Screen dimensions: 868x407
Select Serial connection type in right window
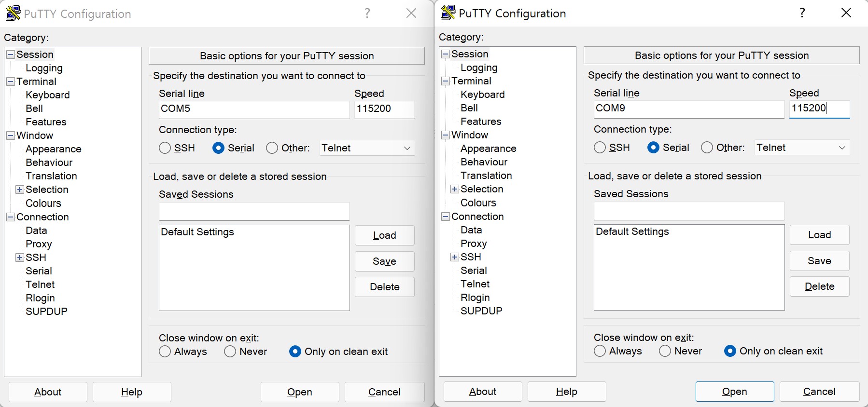[654, 148]
